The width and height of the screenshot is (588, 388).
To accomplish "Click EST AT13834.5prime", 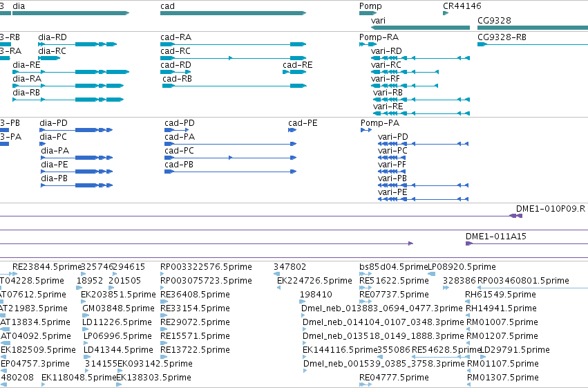I will click(35, 322).
